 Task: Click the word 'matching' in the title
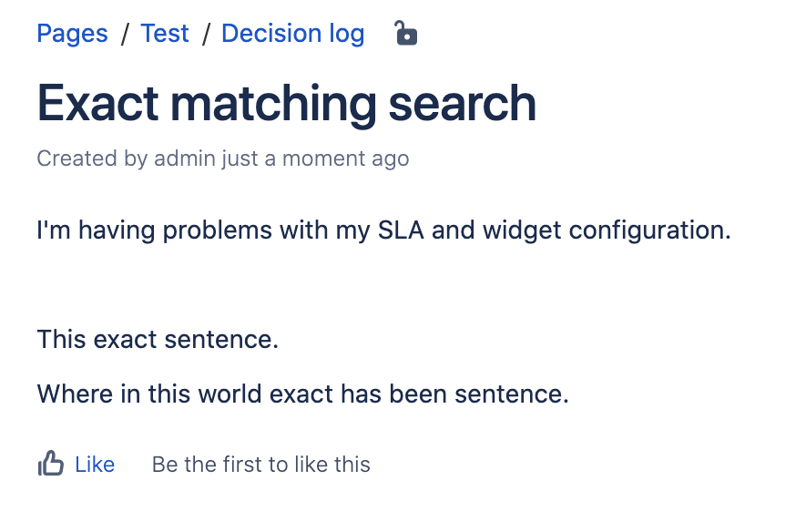pyautogui.click(x=273, y=105)
